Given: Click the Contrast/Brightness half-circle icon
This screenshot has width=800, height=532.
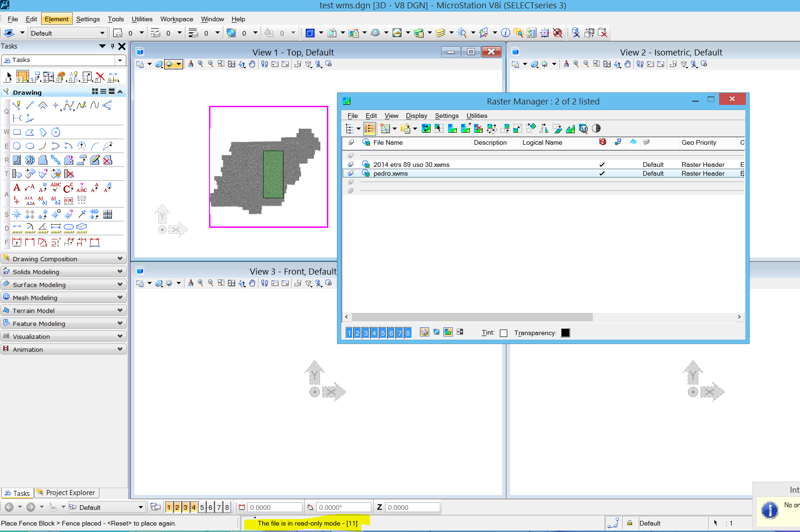Looking at the screenshot, I should tap(597, 128).
